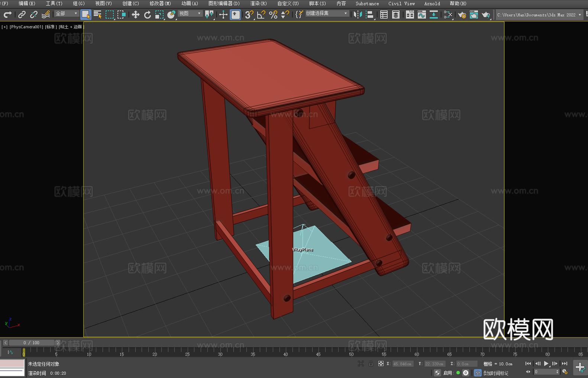
Task: Click the PhysCamera001 viewport label
Action: coord(26,27)
